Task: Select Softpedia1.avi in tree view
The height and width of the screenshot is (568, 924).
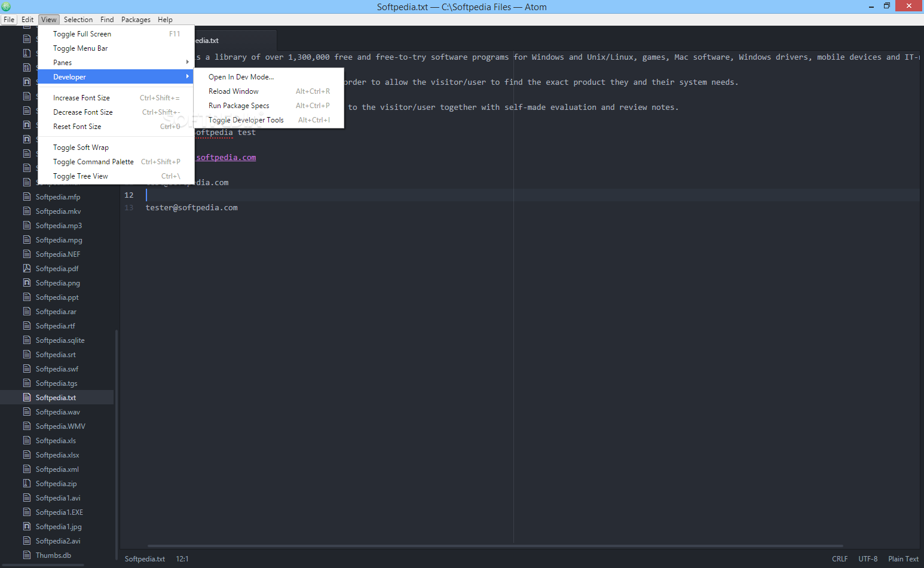Action: pos(58,498)
